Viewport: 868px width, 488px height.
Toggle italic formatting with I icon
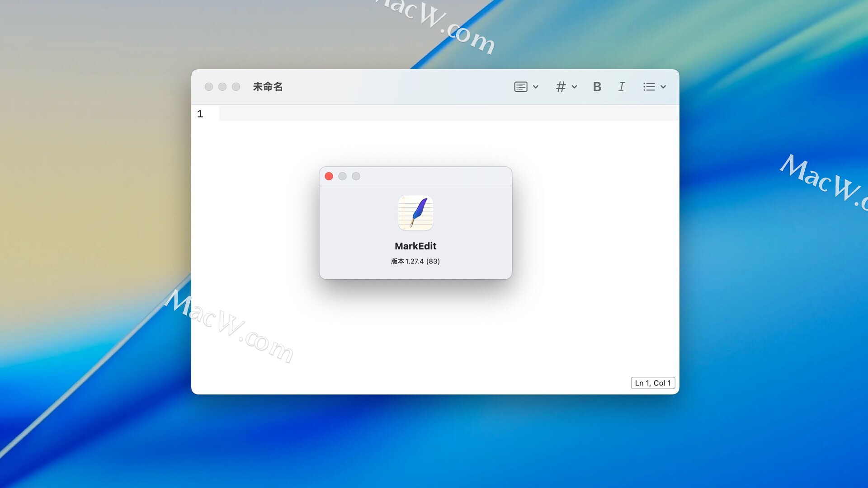622,87
